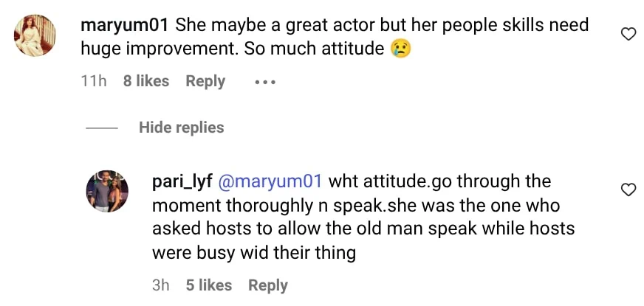Reply to maryum01's comment
The image size is (644, 306).
[205, 81]
